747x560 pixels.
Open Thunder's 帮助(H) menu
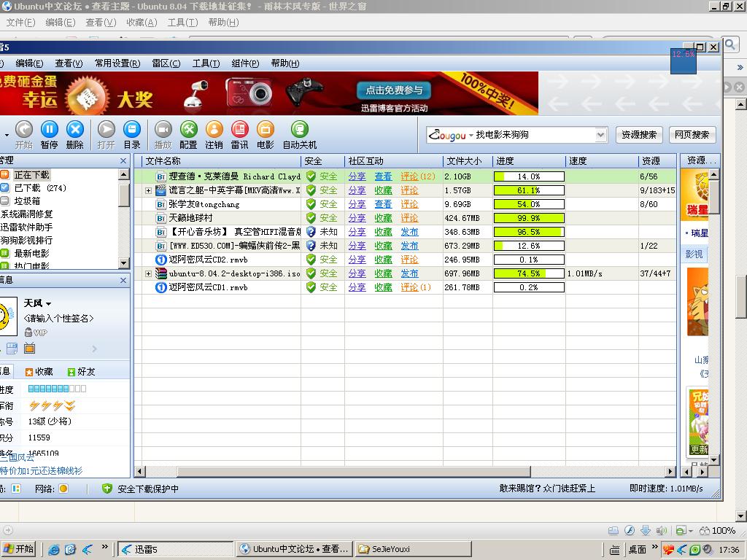pyautogui.click(x=285, y=63)
